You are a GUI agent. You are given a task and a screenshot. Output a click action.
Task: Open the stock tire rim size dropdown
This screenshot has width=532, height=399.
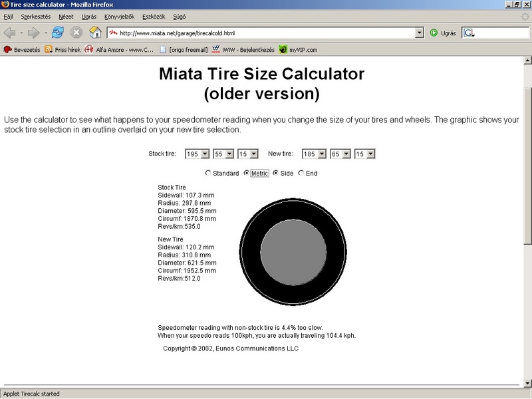tap(248, 154)
